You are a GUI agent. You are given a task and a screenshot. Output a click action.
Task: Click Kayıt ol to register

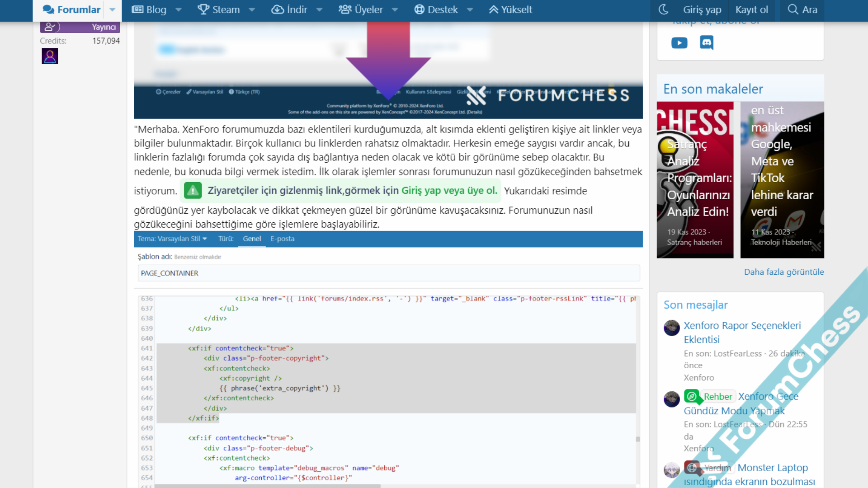point(752,9)
